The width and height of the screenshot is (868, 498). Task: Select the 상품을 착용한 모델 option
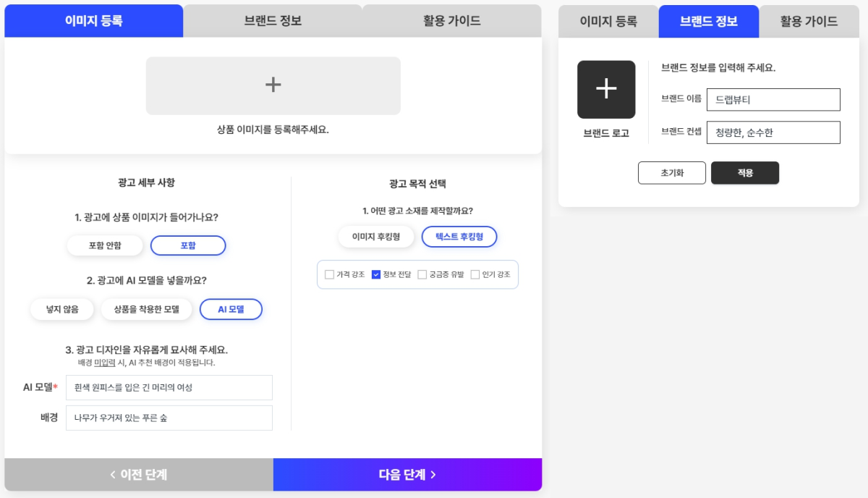tap(146, 309)
